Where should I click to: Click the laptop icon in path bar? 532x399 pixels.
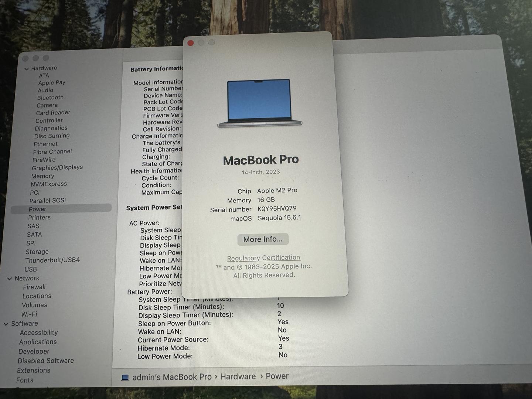pyautogui.click(x=125, y=377)
